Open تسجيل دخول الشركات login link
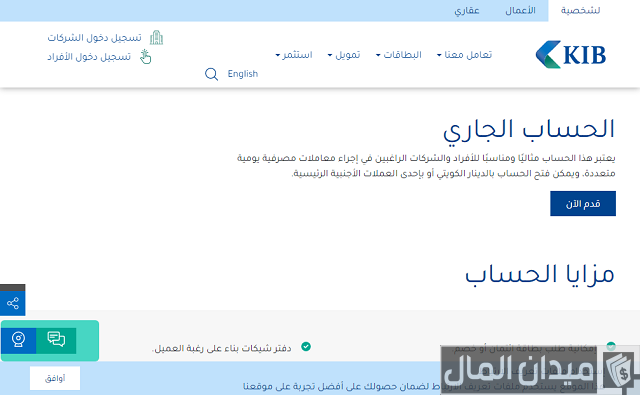640x395 pixels. point(94,38)
